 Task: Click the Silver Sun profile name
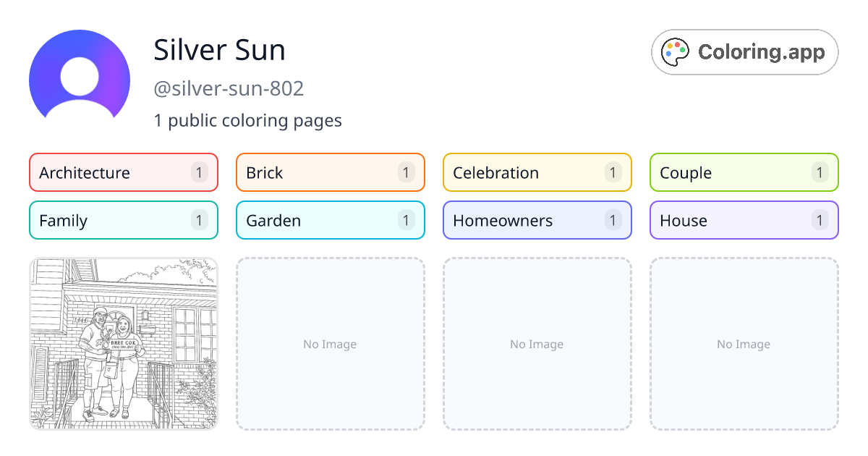pyautogui.click(x=219, y=50)
